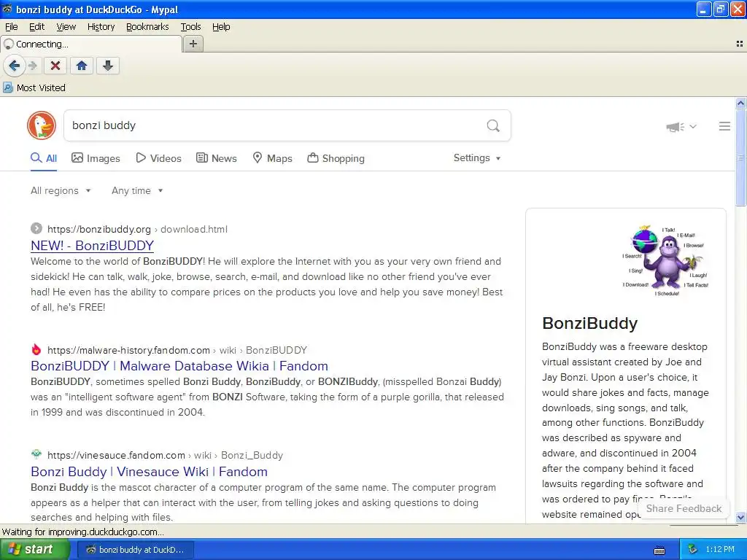Image resolution: width=747 pixels, height=560 pixels.
Task: Click the megaphone icon in header
Action: [675, 127]
